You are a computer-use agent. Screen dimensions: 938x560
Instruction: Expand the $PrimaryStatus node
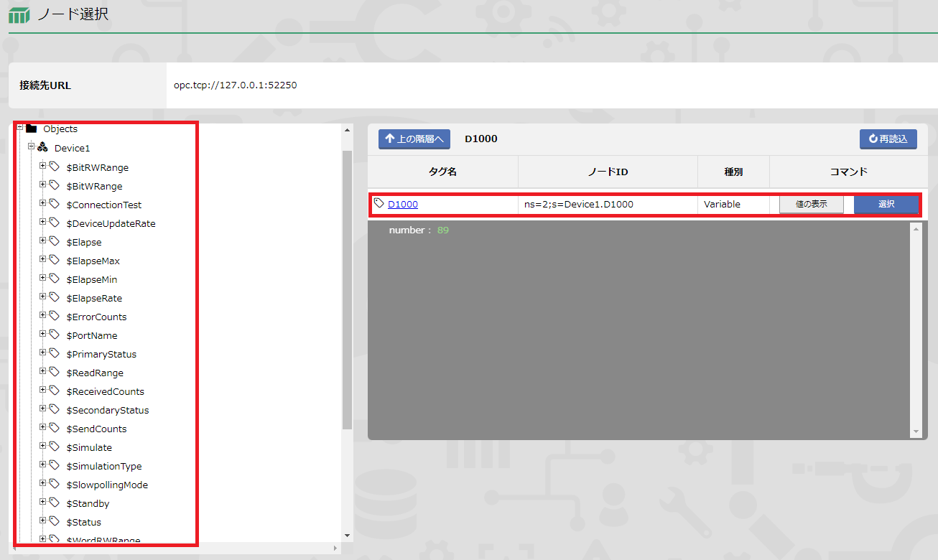pos(42,352)
